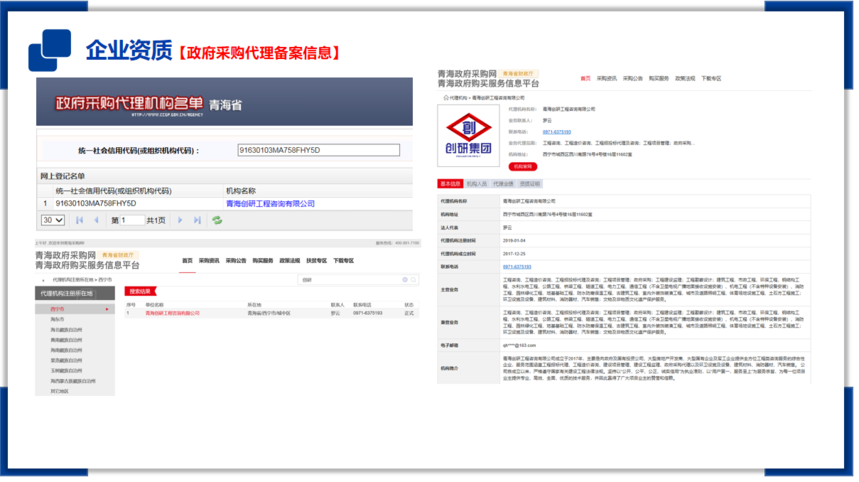
Task: Open 政策法规 in the left page navigation
Action: pyautogui.click(x=290, y=261)
